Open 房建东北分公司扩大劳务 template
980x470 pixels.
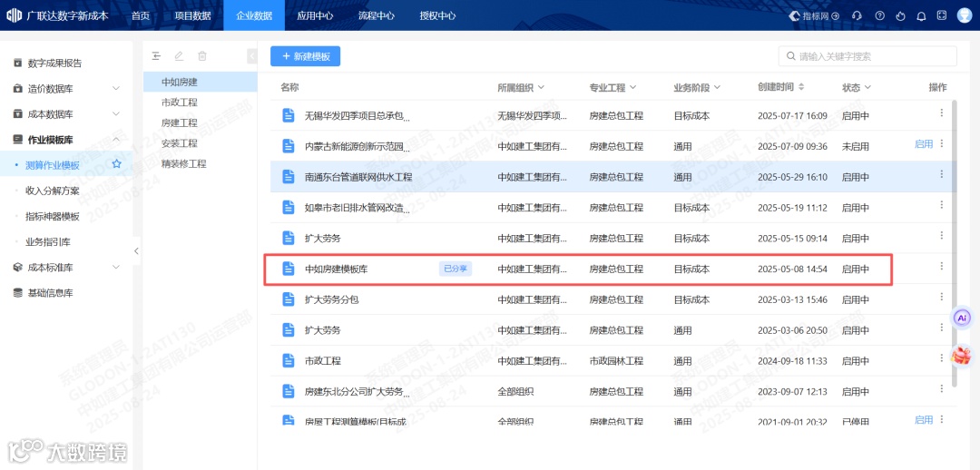358,391
